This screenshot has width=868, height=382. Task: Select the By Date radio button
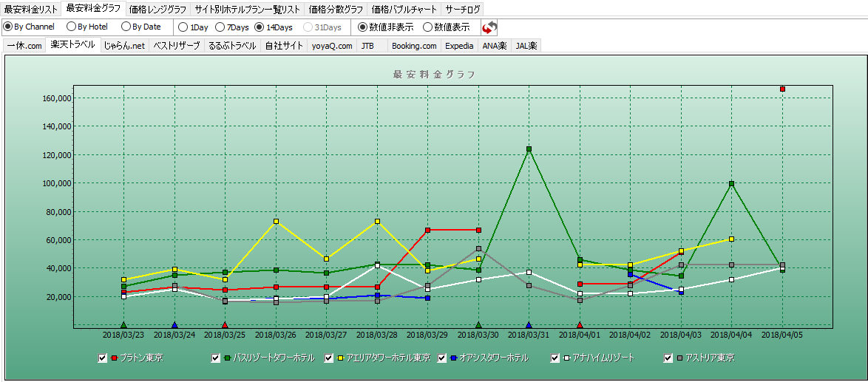pos(126,27)
